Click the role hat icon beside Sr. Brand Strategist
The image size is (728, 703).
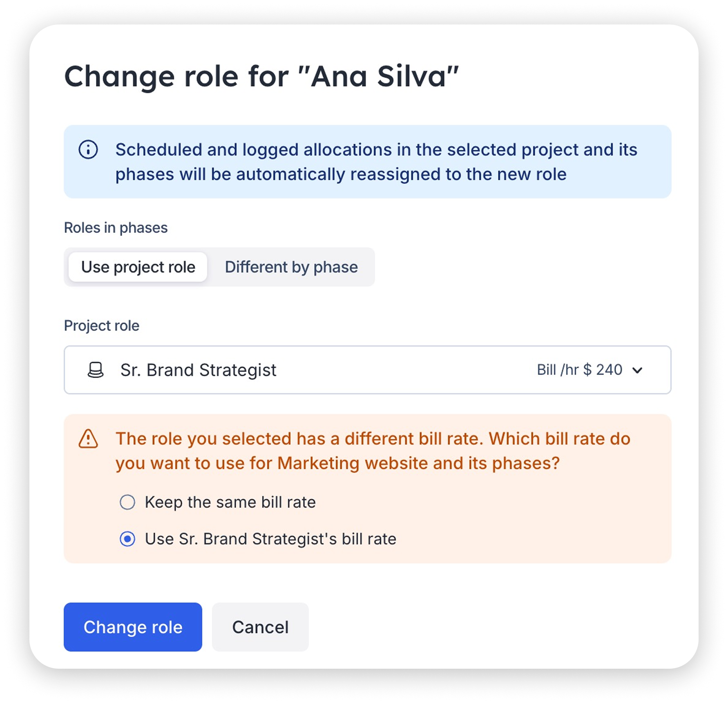(x=95, y=369)
